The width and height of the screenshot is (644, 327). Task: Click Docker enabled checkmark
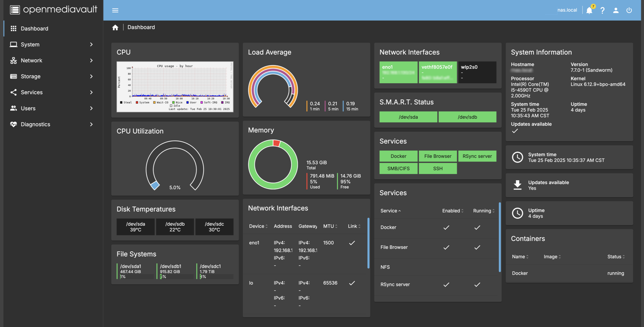[x=446, y=227]
